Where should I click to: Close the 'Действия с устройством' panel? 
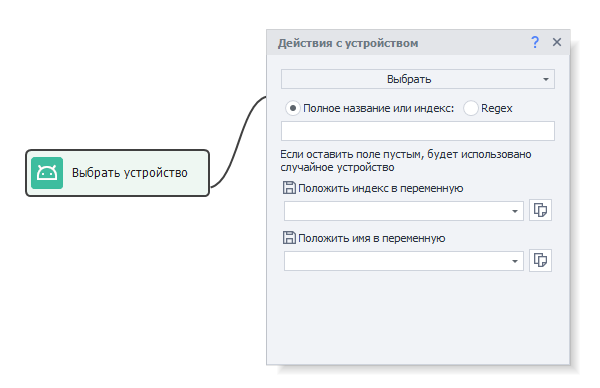(557, 42)
